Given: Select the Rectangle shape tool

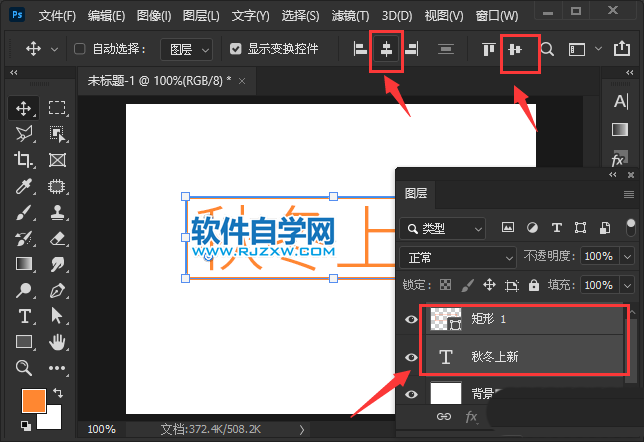Looking at the screenshot, I should point(23,342).
